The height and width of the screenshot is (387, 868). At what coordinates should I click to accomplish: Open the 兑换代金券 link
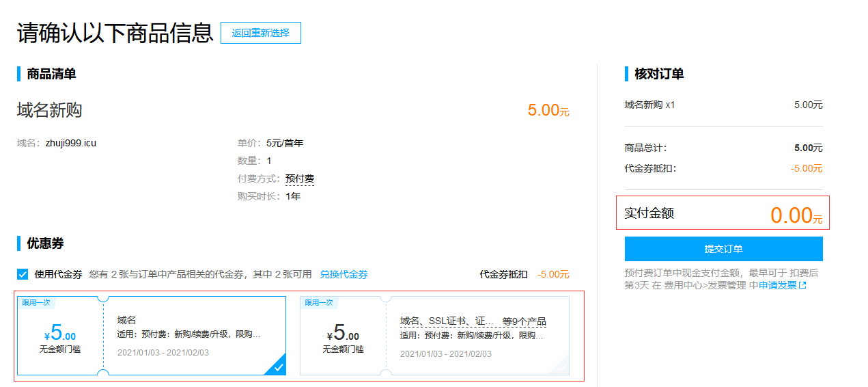coord(344,274)
